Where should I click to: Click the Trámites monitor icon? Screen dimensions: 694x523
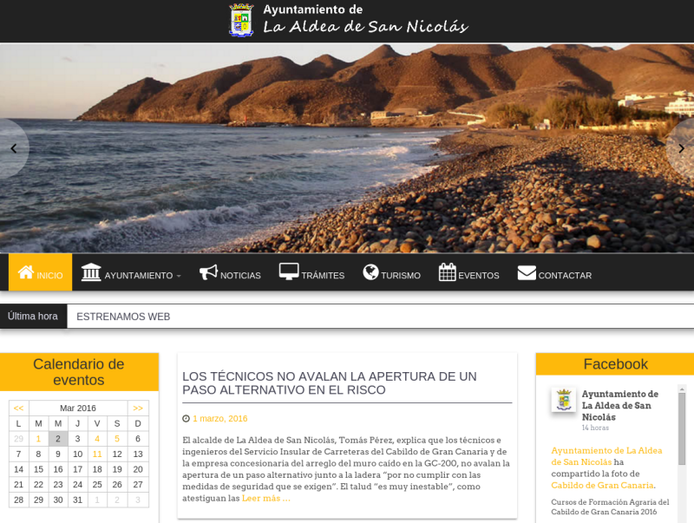(289, 272)
